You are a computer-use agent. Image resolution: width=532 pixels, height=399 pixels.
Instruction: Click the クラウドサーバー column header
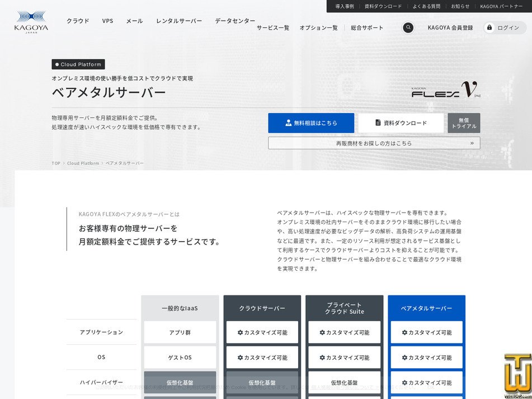(x=262, y=308)
